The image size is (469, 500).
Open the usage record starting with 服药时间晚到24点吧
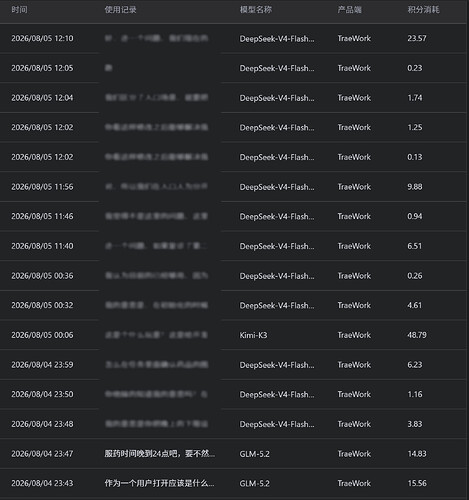pos(160,454)
